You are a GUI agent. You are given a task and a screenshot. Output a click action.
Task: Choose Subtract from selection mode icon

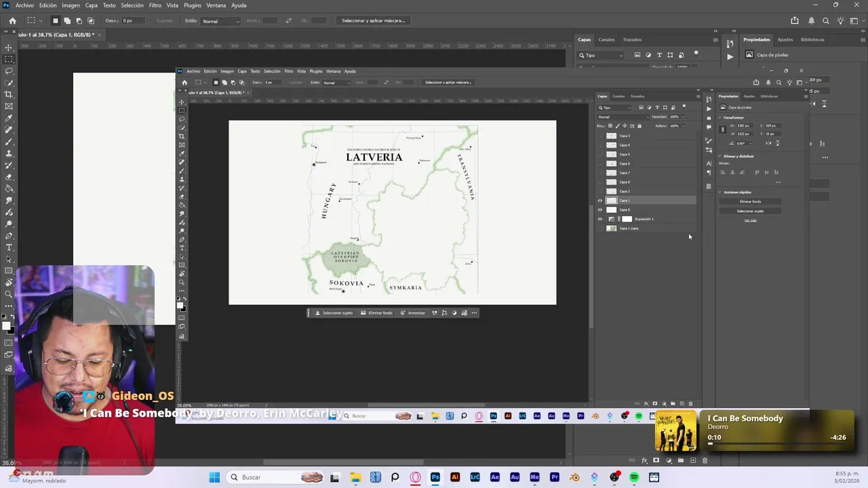click(79, 21)
